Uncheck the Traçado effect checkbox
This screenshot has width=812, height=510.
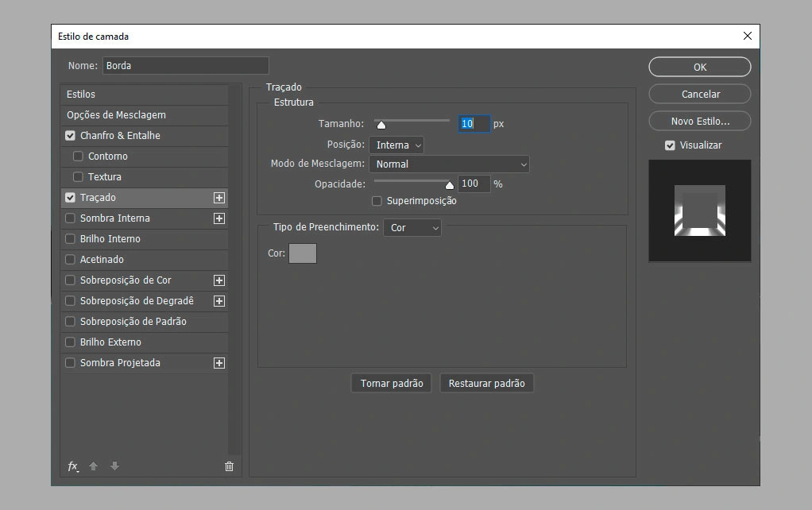tap(71, 198)
